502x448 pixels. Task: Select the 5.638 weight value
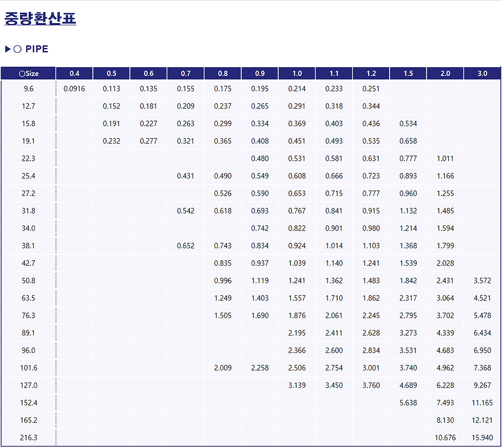(x=408, y=403)
